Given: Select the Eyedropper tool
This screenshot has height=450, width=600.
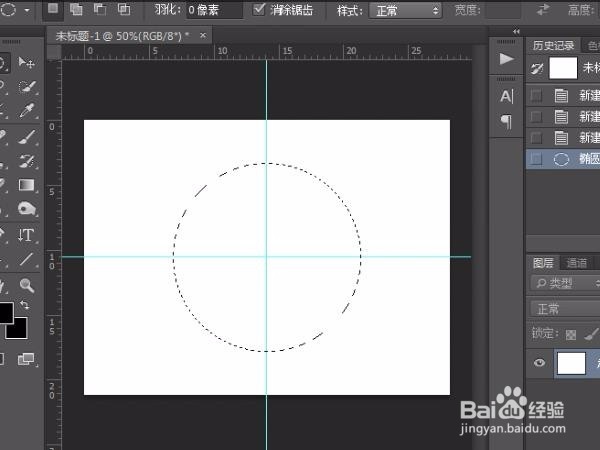Looking at the screenshot, I should coord(27,111).
